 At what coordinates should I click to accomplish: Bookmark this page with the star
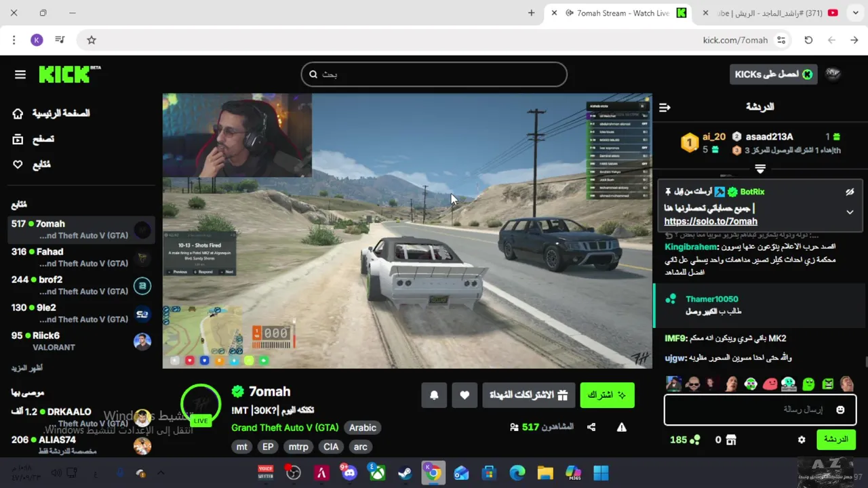92,40
